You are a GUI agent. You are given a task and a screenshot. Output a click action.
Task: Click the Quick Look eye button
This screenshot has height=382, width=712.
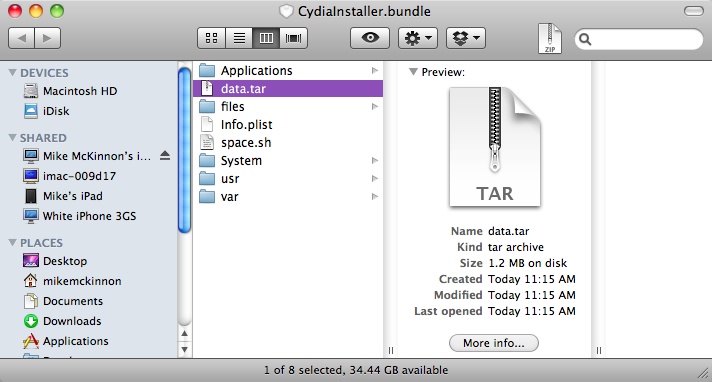tap(370, 38)
